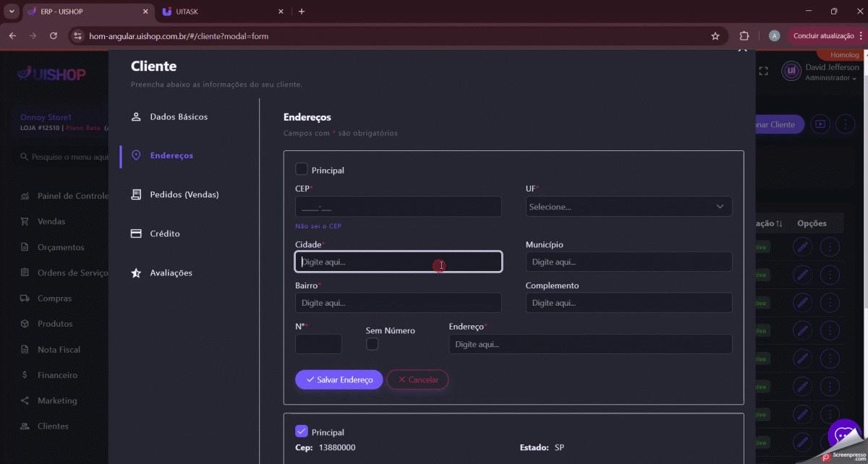Toggle fullscreen mode icon in header
The width and height of the screenshot is (868, 464).
point(763,71)
